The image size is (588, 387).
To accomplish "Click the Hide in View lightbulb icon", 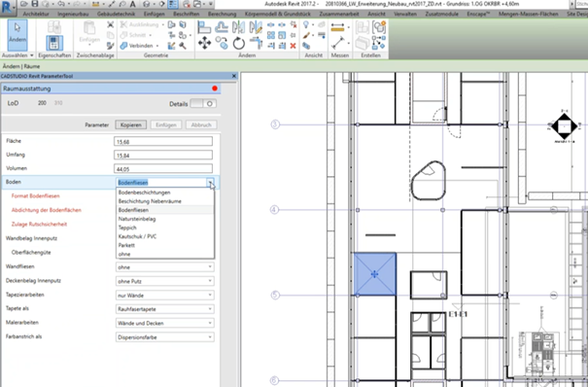I will coord(306,24).
